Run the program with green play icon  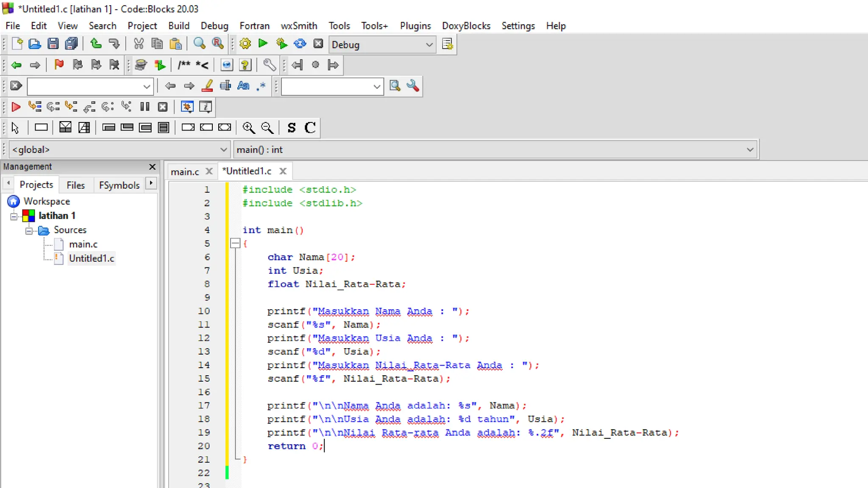tap(263, 44)
